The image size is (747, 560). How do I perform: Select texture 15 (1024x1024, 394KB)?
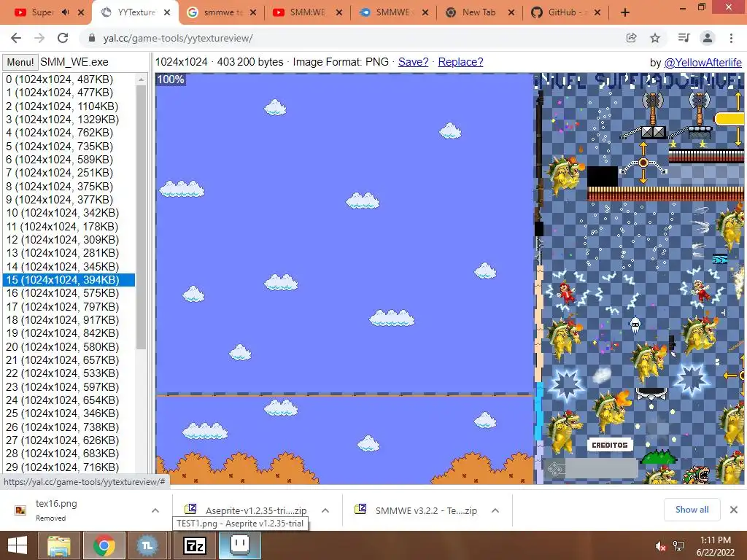coord(69,280)
